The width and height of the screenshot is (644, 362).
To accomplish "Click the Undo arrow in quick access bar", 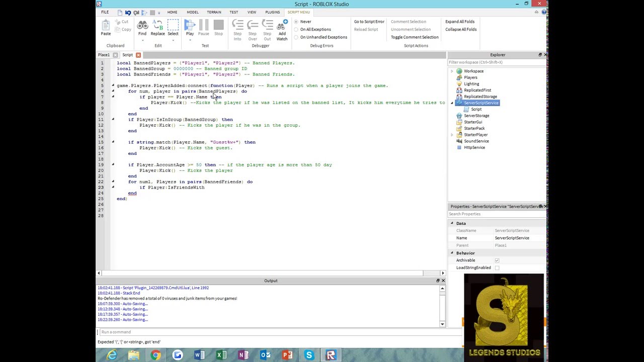I will pyautogui.click(x=128, y=13).
